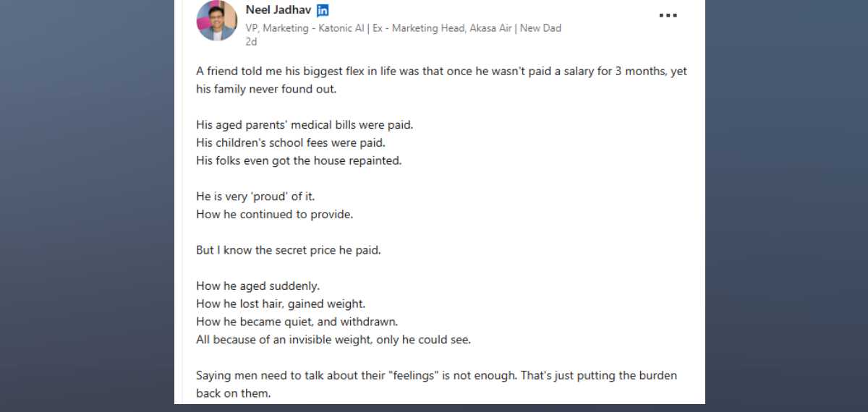Click the "back on them" final line

coord(232,394)
